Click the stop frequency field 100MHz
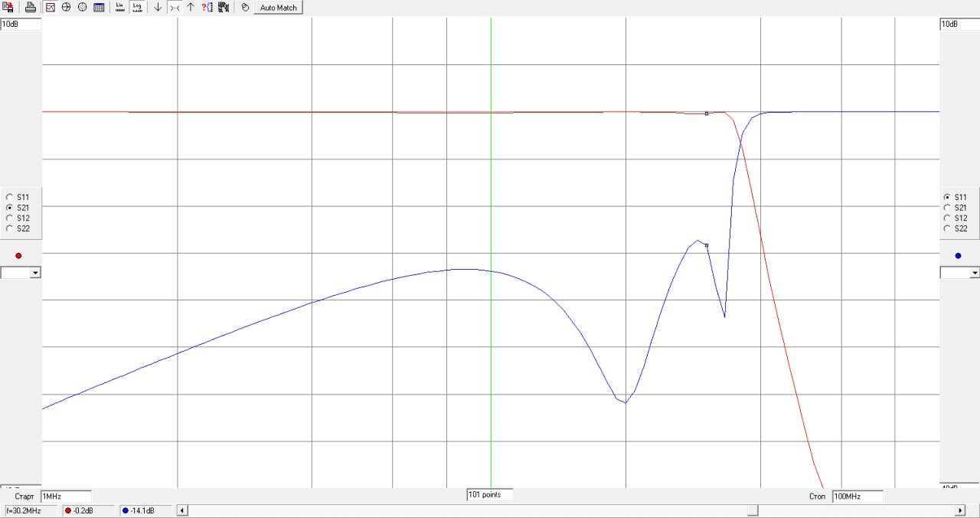The image size is (980, 518). [x=857, y=497]
